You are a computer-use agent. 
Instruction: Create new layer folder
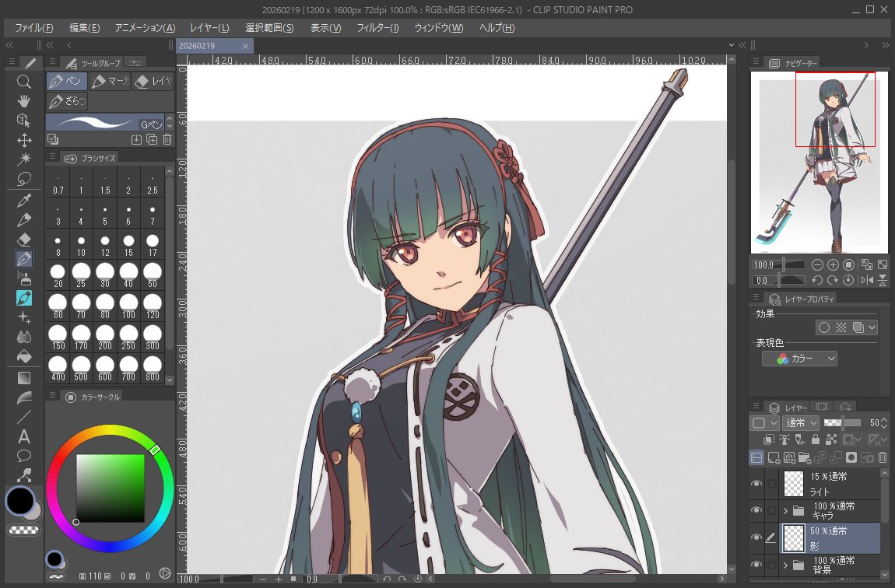[x=805, y=457]
